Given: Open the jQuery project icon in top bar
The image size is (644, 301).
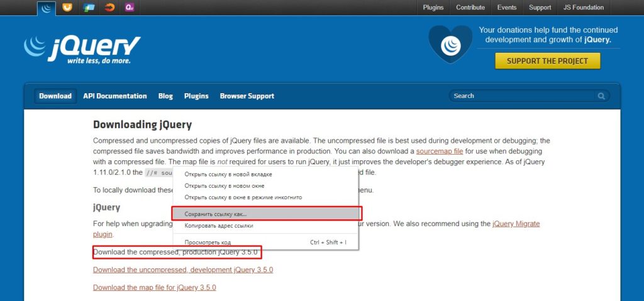Looking at the screenshot, I should (x=46, y=8).
